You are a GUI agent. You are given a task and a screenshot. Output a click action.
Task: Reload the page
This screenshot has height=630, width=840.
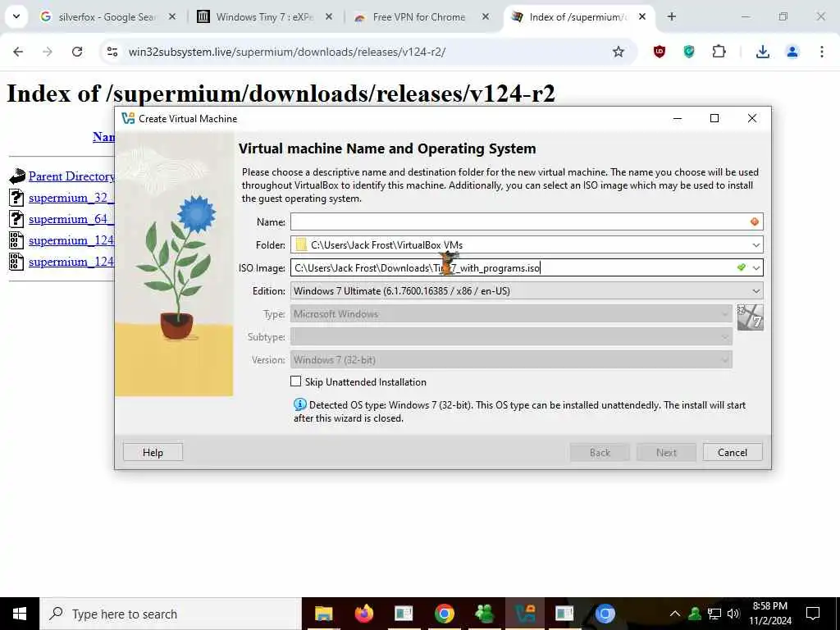point(77,52)
